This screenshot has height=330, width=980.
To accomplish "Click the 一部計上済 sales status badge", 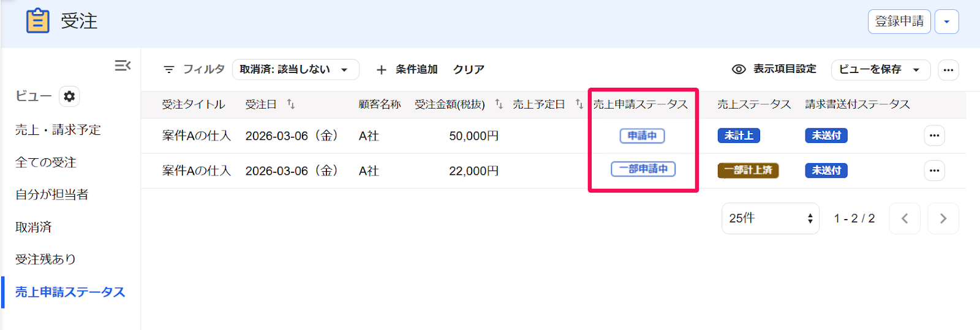I will (x=748, y=170).
